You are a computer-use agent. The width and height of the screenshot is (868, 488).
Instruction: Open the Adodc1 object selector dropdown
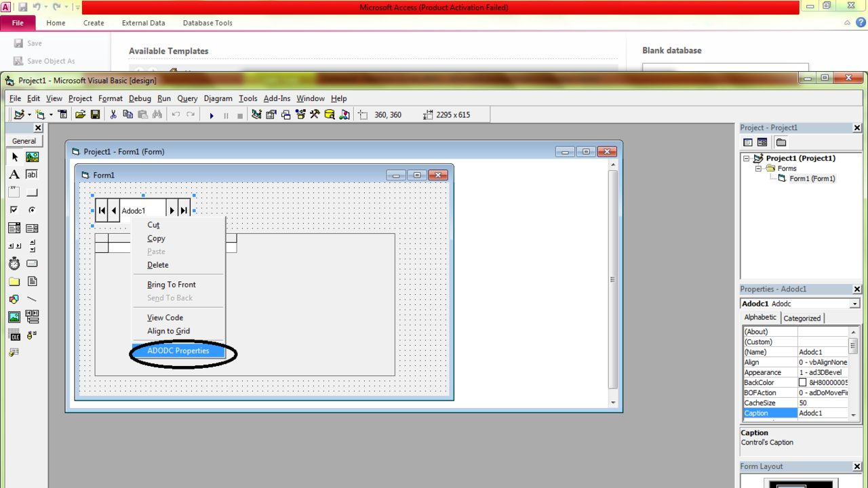point(854,304)
